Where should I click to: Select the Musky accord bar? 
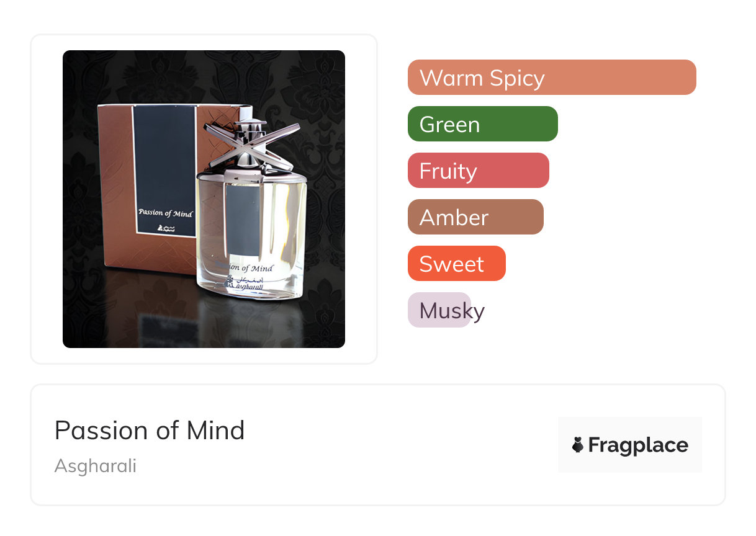(439, 310)
